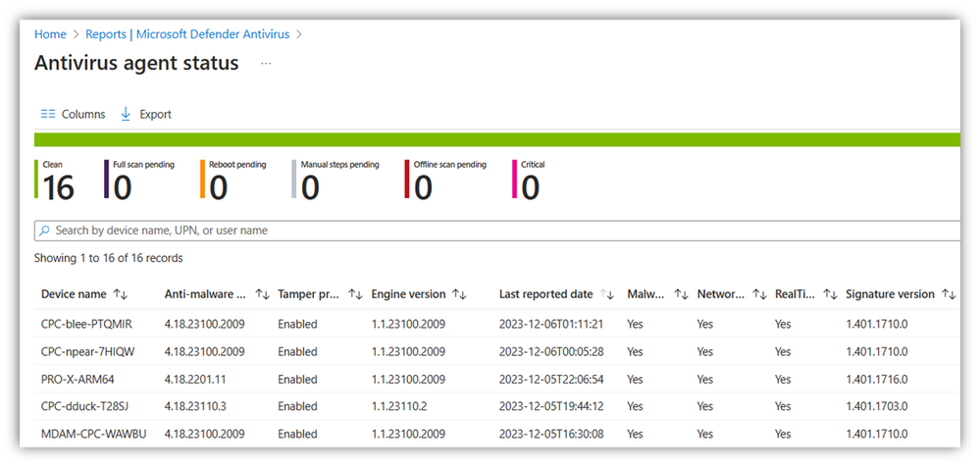
Task: Click anti-malware version 4.18.2201.11
Action: (x=194, y=380)
